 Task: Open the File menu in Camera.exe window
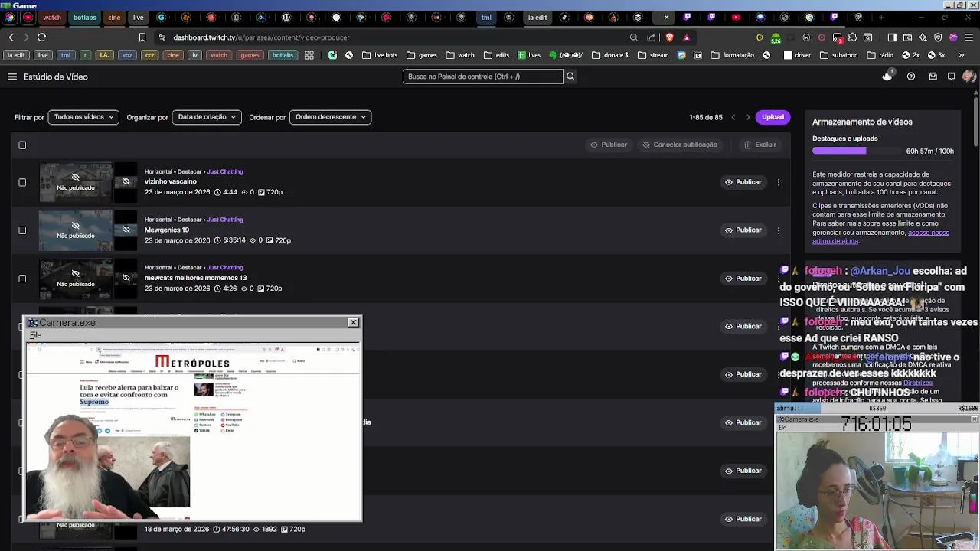coord(35,335)
